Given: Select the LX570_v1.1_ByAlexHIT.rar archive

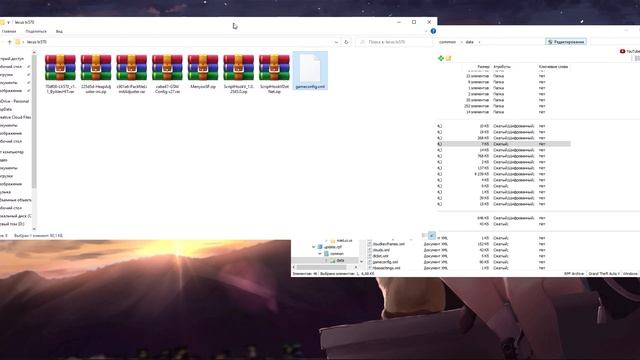Looking at the screenshot, I should pos(60,74).
